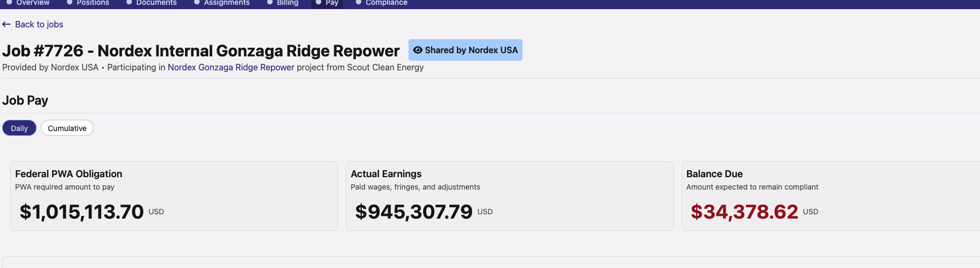Click the Federal PWA Obligation heading
Screen dimensions: 980x268
69,173
